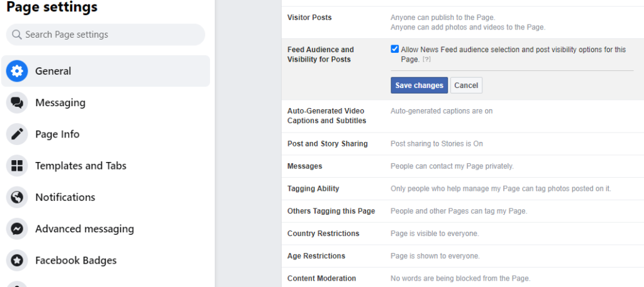Image resolution: width=644 pixels, height=287 pixels.
Task: Cancel the feed audience edit
Action: (x=466, y=85)
